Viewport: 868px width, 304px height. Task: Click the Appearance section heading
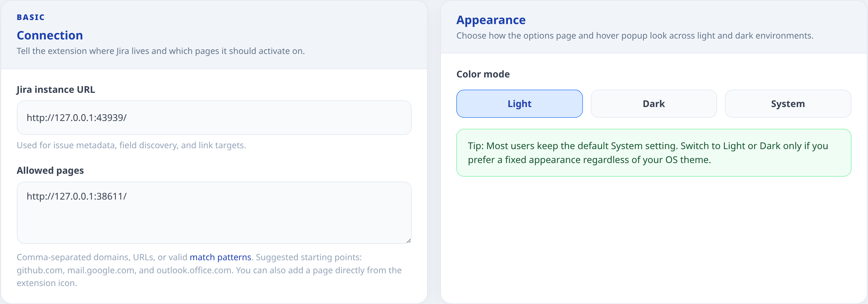point(490,19)
